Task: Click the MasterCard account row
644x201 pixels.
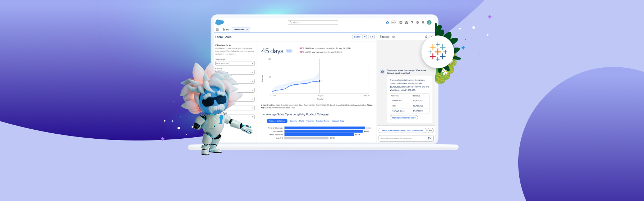Action: 410,100
